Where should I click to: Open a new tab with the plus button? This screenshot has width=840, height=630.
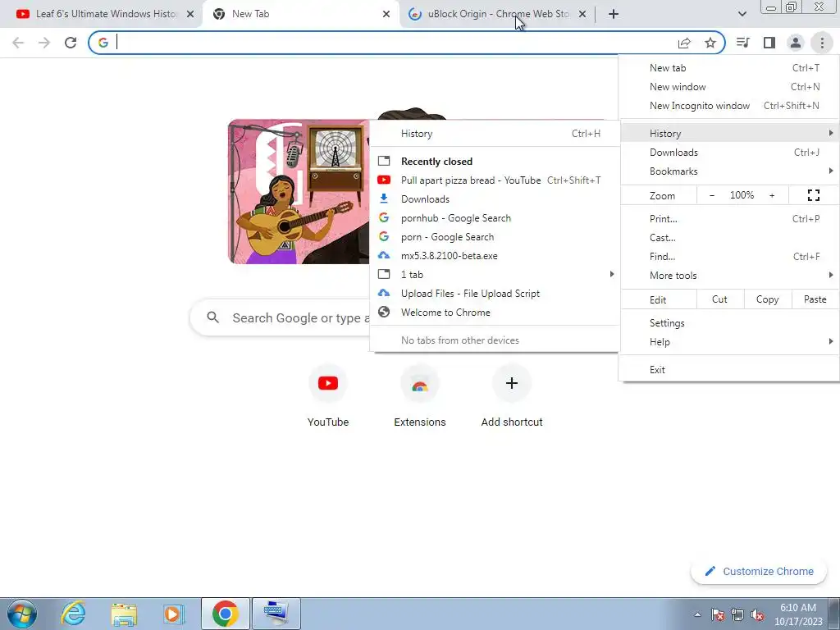(x=614, y=14)
